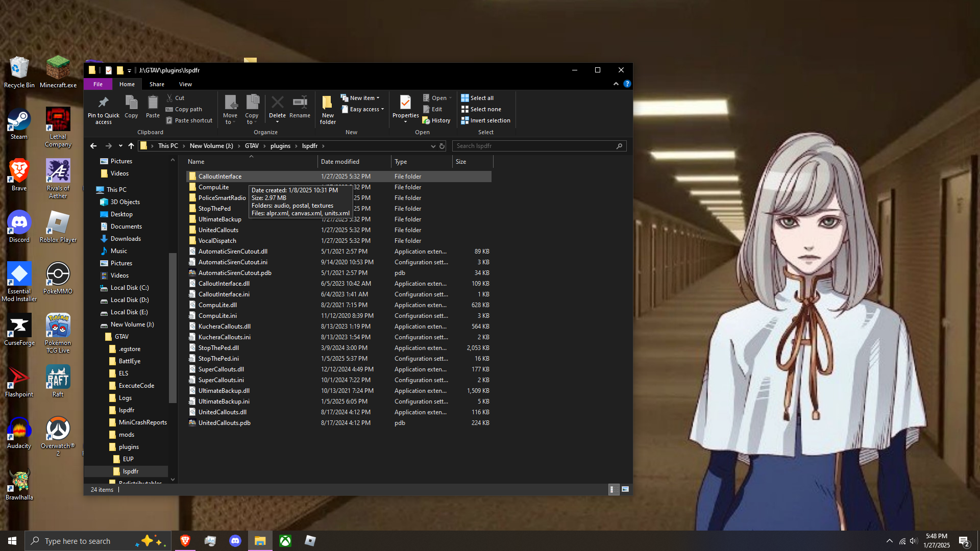Image resolution: width=980 pixels, height=551 pixels.
Task: Click the Delete icon in ribbon
Action: tap(277, 103)
